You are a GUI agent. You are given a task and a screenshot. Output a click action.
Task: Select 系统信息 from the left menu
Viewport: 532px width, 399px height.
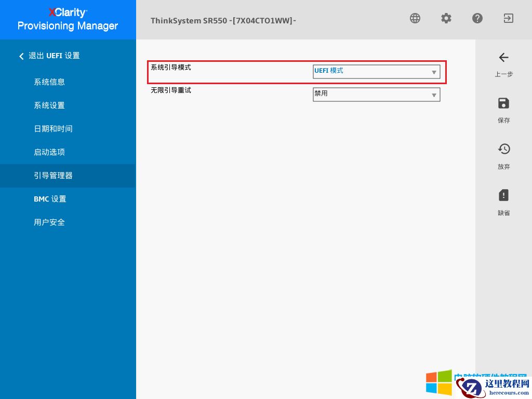49,82
